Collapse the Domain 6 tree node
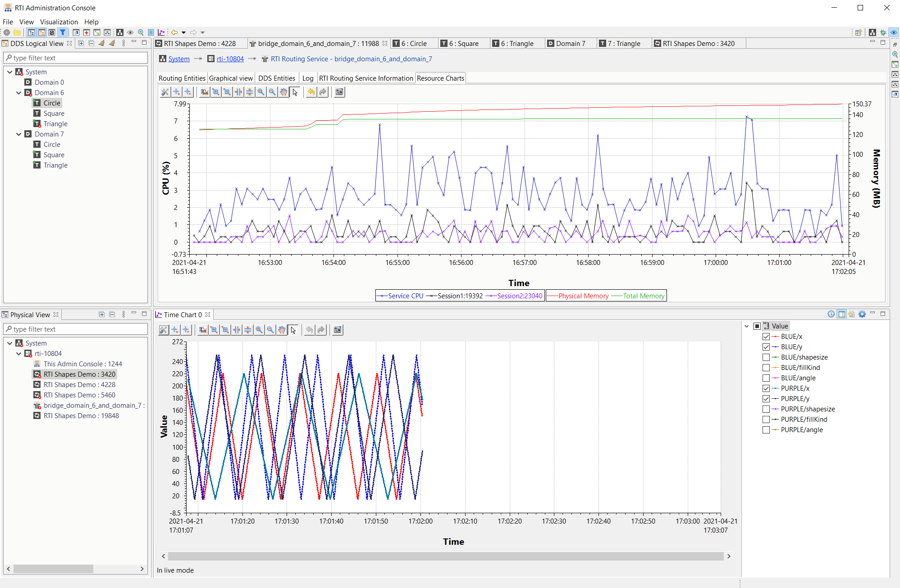 point(18,92)
